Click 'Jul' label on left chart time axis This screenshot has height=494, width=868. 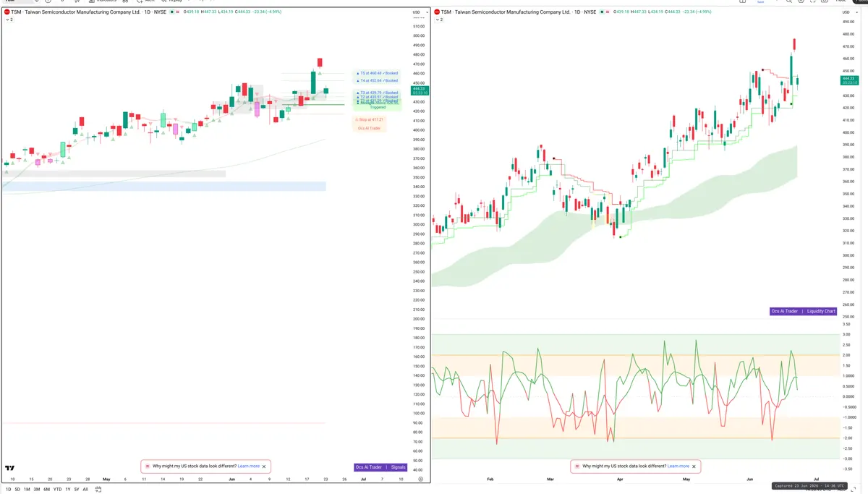pyautogui.click(x=363, y=479)
